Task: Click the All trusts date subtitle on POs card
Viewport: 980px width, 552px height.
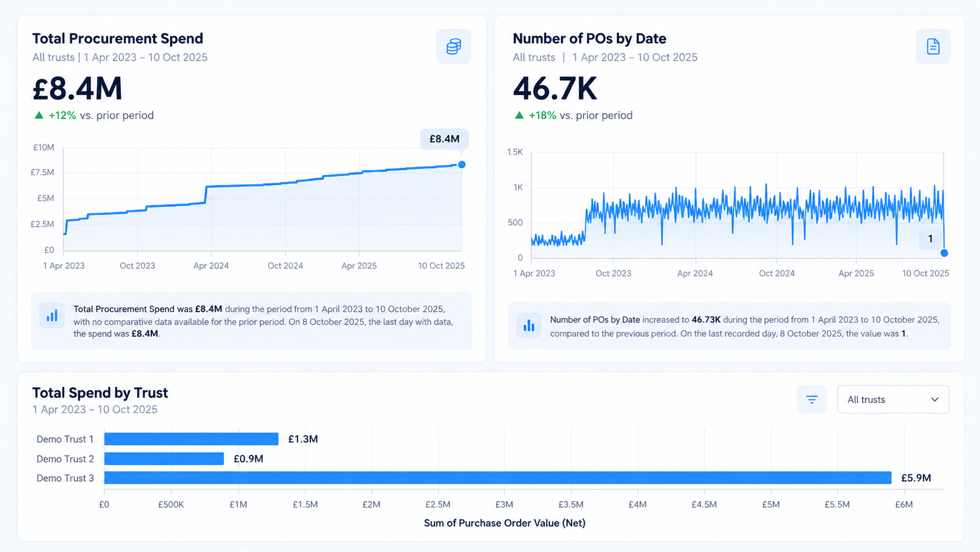Action: 605,57
